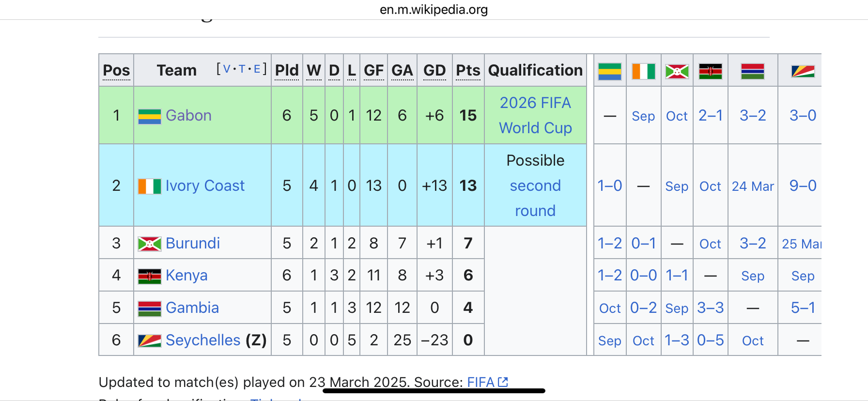Click the Seychelles flag in team row
868x401 pixels.
(150, 340)
